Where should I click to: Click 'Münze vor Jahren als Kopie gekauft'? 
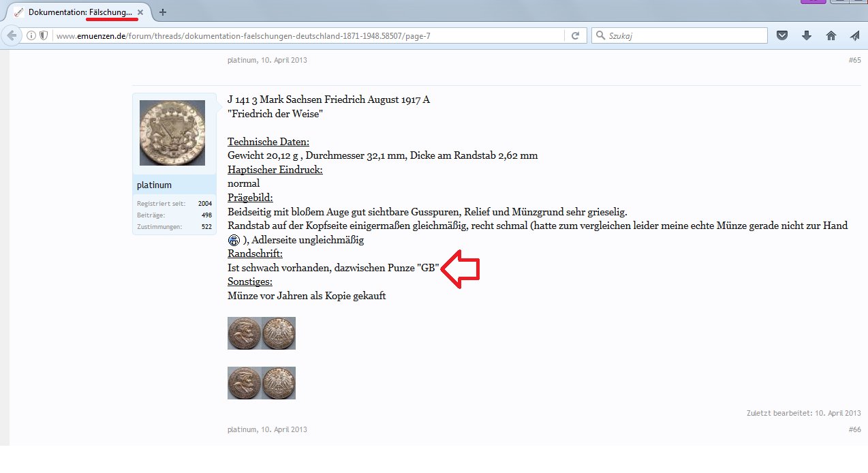[307, 296]
